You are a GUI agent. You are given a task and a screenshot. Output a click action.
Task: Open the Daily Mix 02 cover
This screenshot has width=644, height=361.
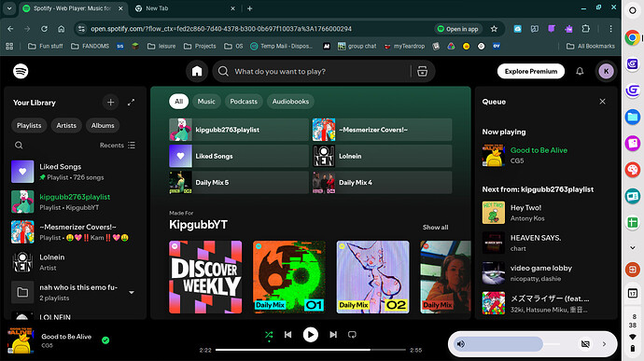373,277
